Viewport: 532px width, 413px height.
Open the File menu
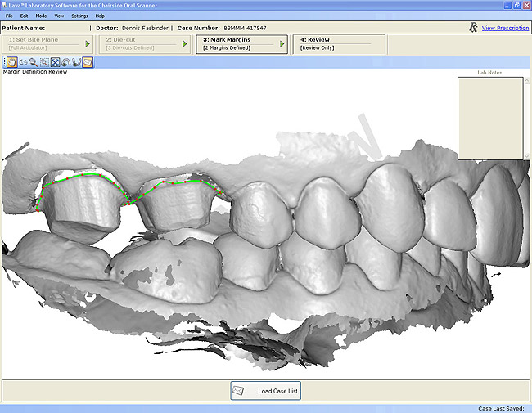[8, 16]
